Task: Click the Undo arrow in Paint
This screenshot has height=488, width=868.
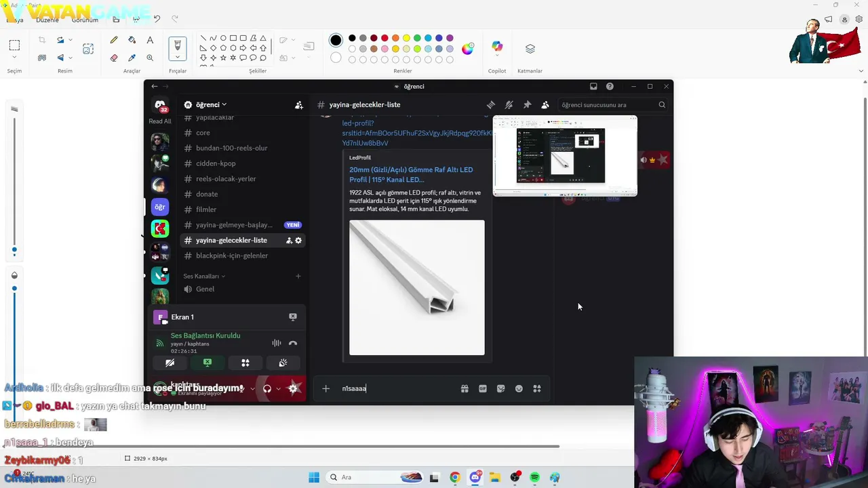Action: (157, 19)
